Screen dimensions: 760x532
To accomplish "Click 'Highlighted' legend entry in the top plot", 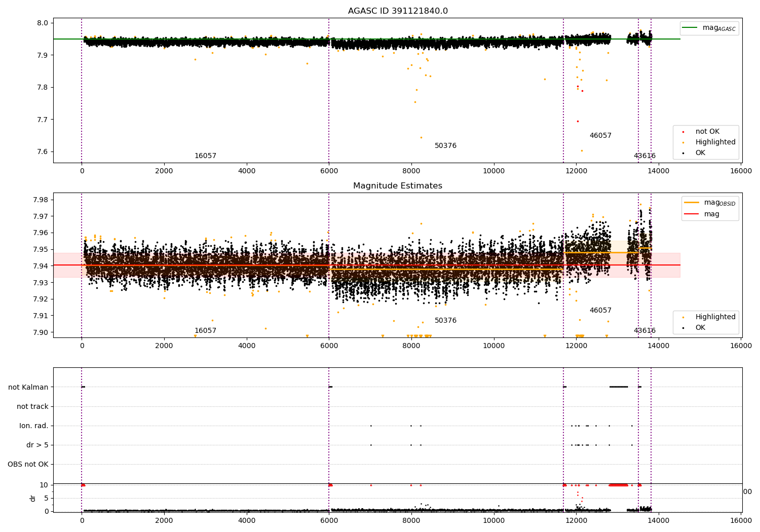I will click(x=710, y=142).
